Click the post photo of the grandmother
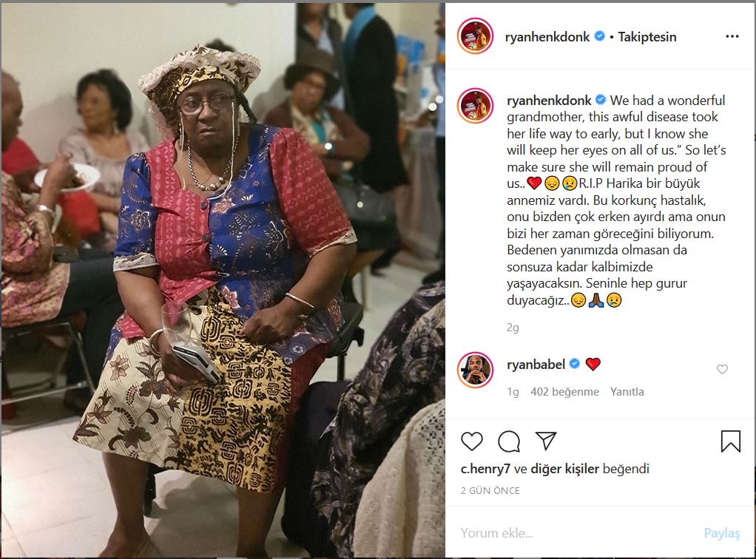The width and height of the screenshot is (756, 559). (x=223, y=280)
